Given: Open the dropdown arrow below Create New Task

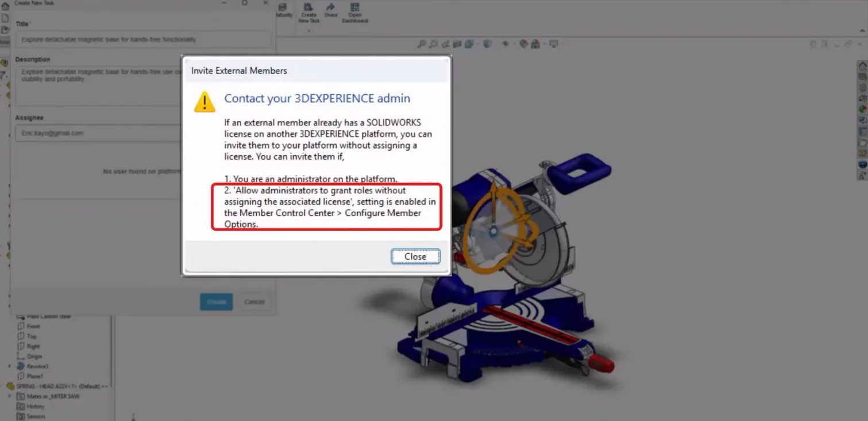Looking at the screenshot, I should (308, 30).
